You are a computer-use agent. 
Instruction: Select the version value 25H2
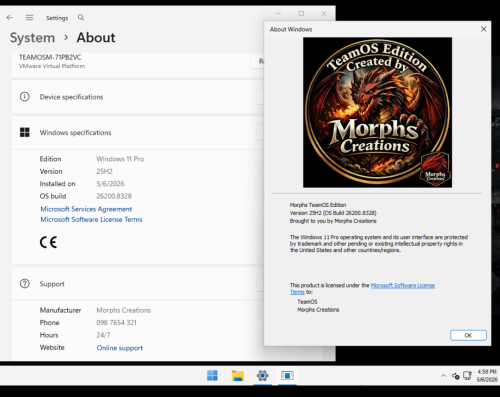coord(104,171)
